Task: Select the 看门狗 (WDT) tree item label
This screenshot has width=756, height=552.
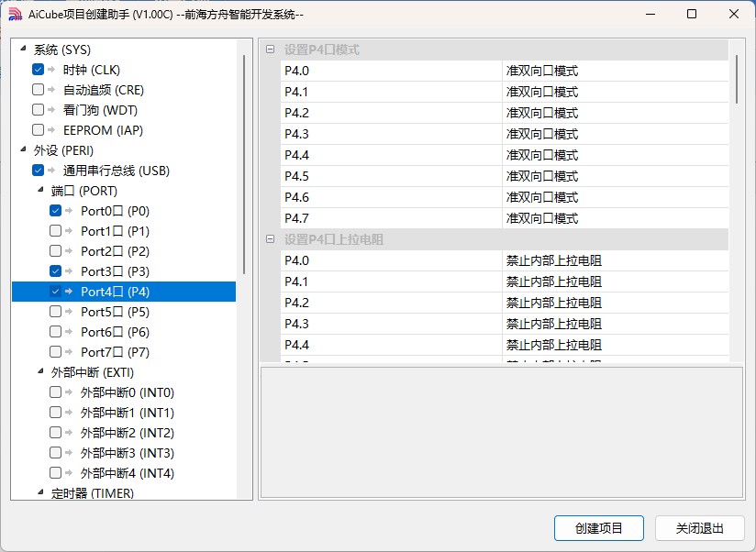Action: tap(100, 110)
